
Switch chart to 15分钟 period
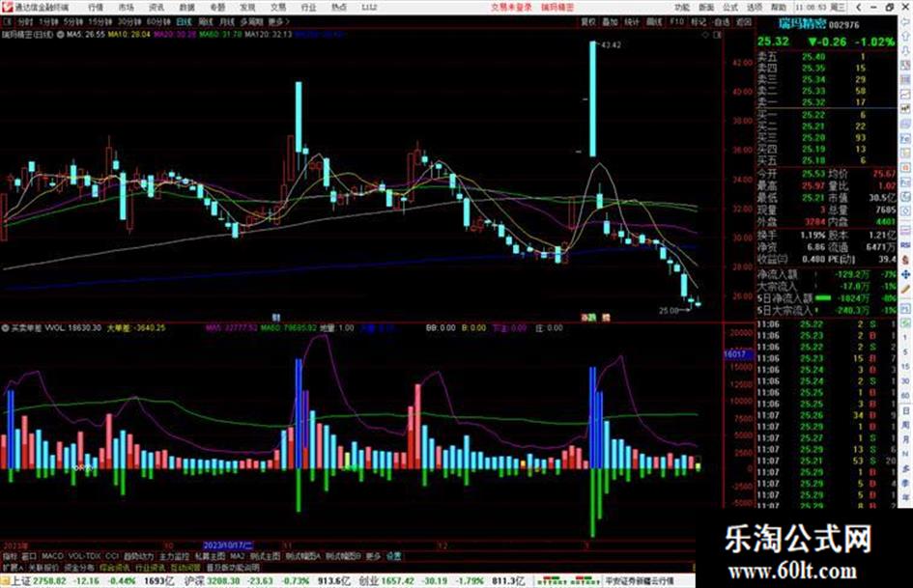100,21
